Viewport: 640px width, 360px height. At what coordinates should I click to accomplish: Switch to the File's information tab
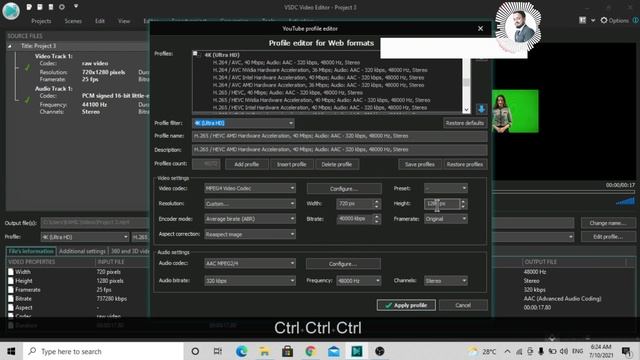[31, 251]
